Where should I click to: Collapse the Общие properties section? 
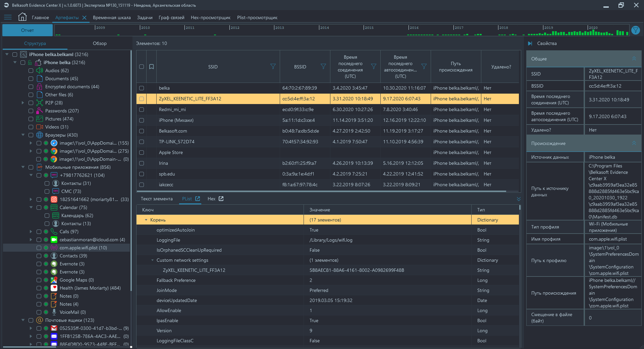click(x=634, y=59)
